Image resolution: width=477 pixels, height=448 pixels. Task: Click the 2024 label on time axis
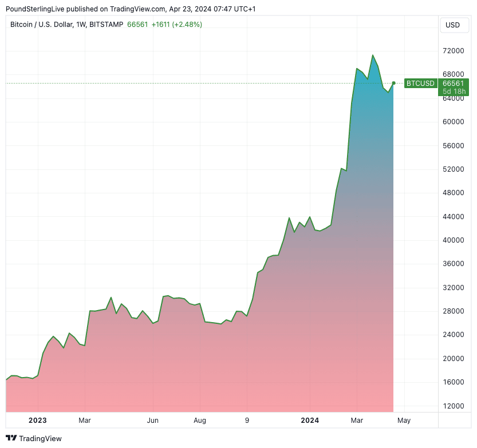310,421
